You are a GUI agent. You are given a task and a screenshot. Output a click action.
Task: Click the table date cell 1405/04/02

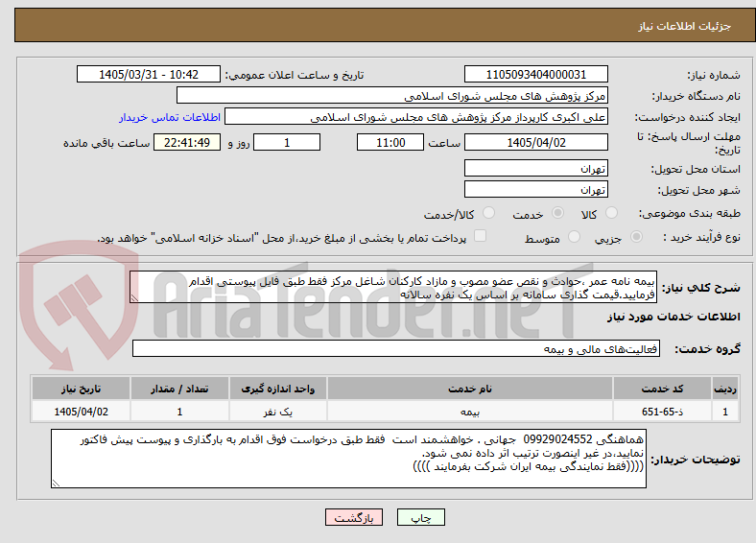pyautogui.click(x=81, y=412)
